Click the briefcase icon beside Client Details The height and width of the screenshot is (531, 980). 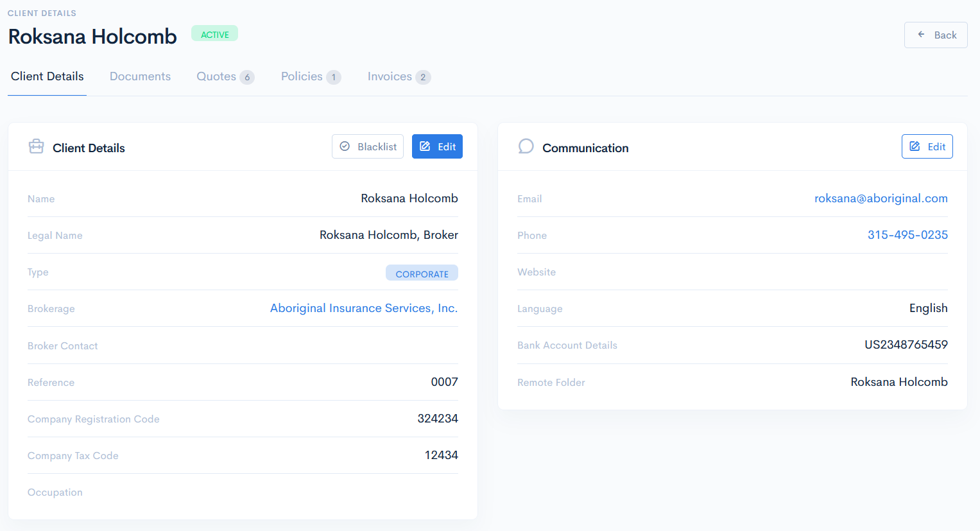(36, 146)
